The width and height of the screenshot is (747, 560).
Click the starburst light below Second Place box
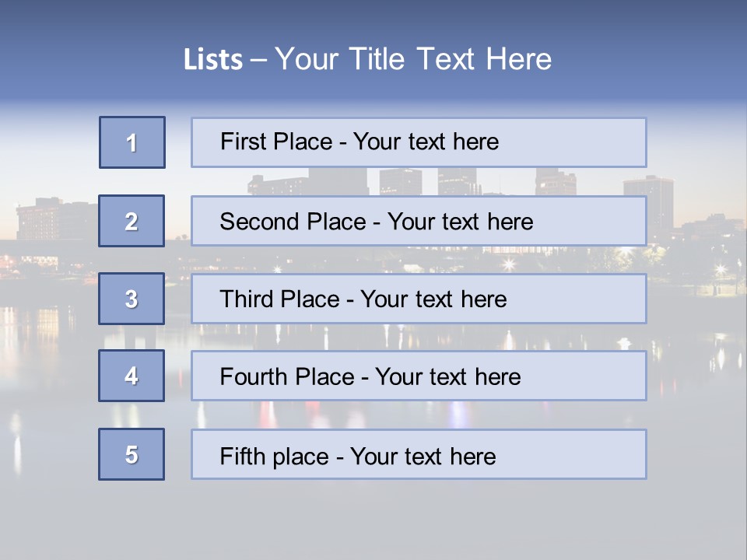(509, 263)
